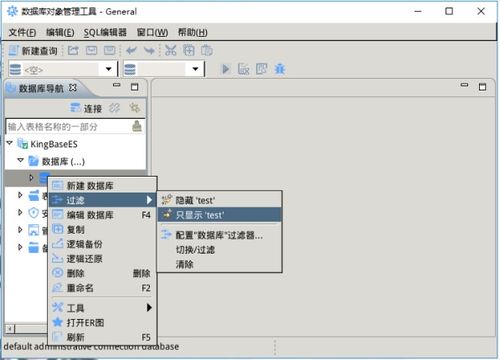The image size is (500, 360).
Task: Select the 数据库 (...) folder
Action: click(x=57, y=162)
